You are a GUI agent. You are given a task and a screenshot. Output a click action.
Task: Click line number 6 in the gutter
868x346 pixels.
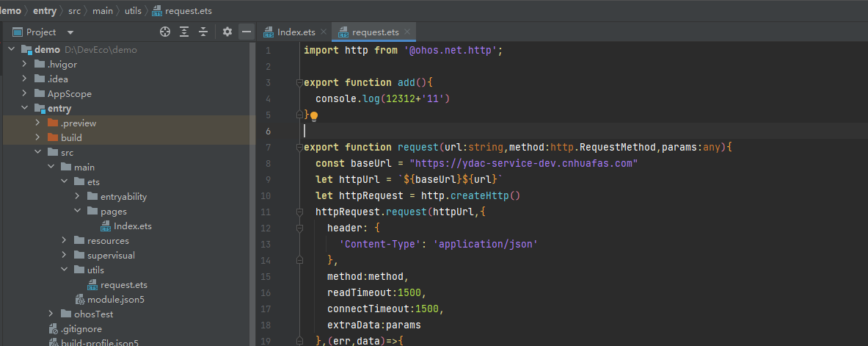point(268,131)
